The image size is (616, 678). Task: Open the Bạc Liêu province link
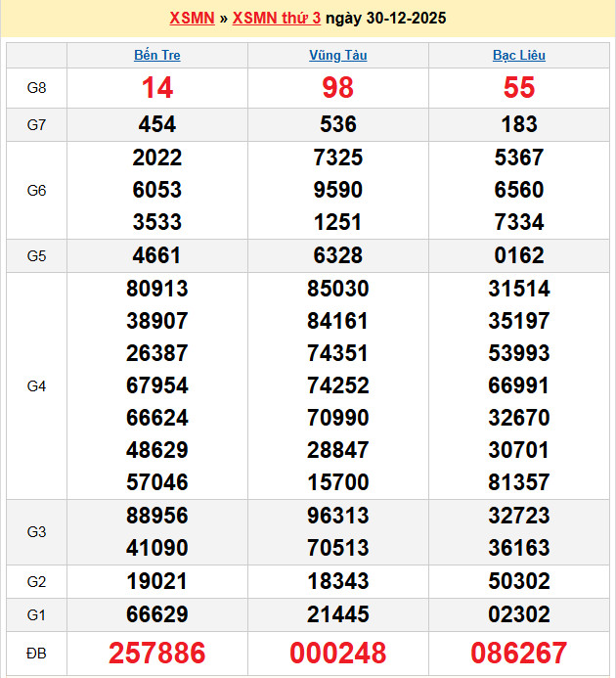(x=518, y=56)
